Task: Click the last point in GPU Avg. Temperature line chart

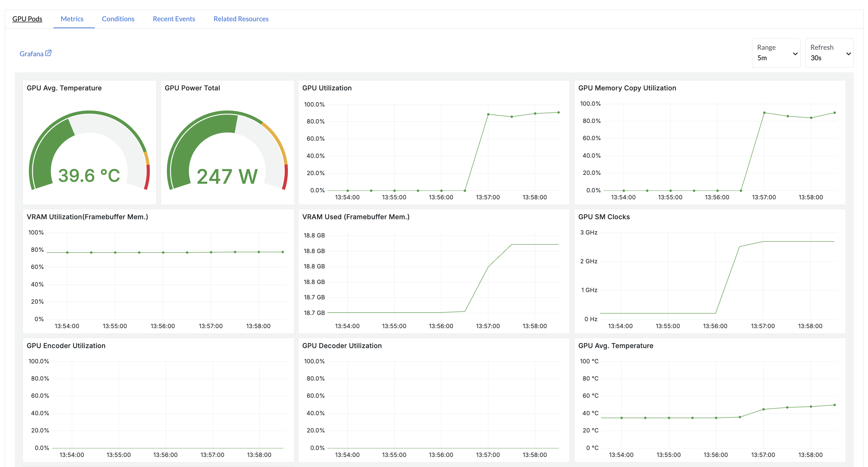Action: [x=834, y=405]
